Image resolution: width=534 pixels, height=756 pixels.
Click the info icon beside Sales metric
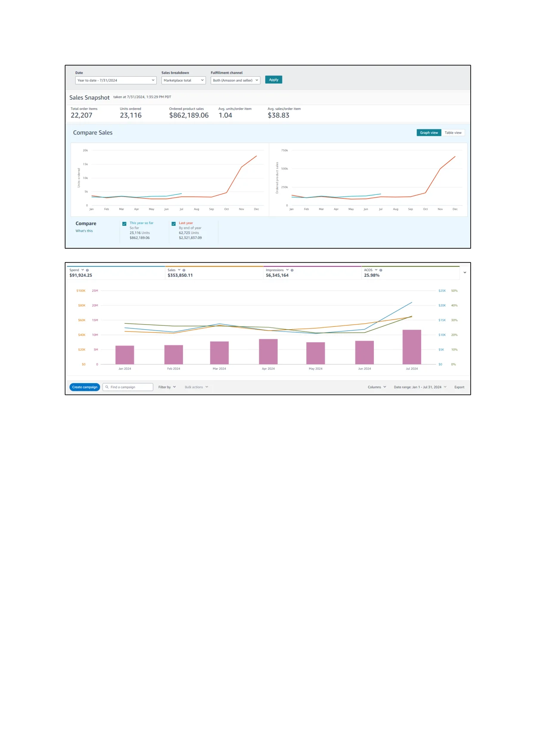point(184,270)
